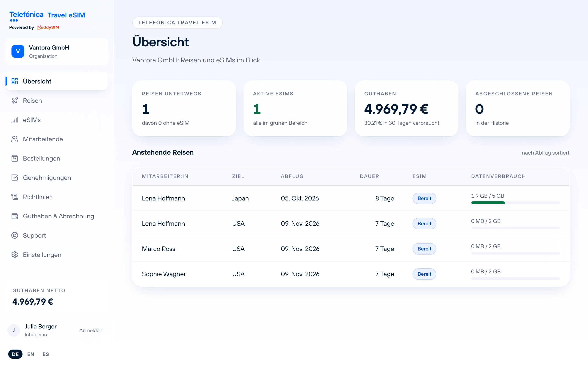Click the Einstellungen gear icon
Image resolution: width=588 pixels, height=367 pixels.
(14, 255)
